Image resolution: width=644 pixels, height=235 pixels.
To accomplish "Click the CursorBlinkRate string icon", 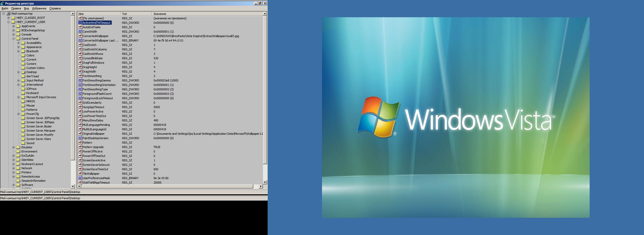I will click(x=80, y=58).
